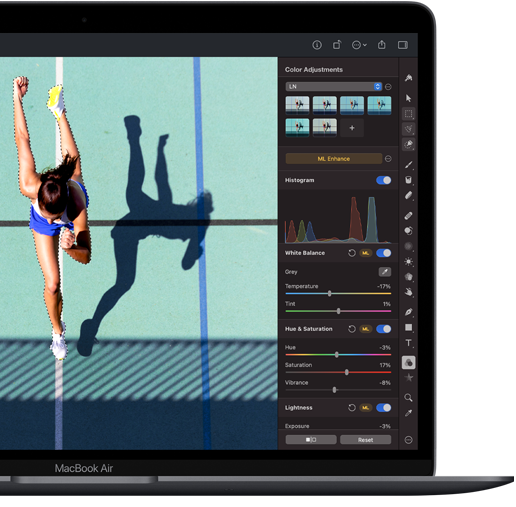Apply ML to White Balance

[366, 253]
